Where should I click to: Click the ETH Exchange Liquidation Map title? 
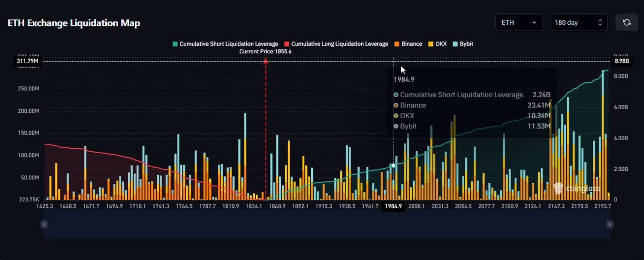(x=74, y=24)
